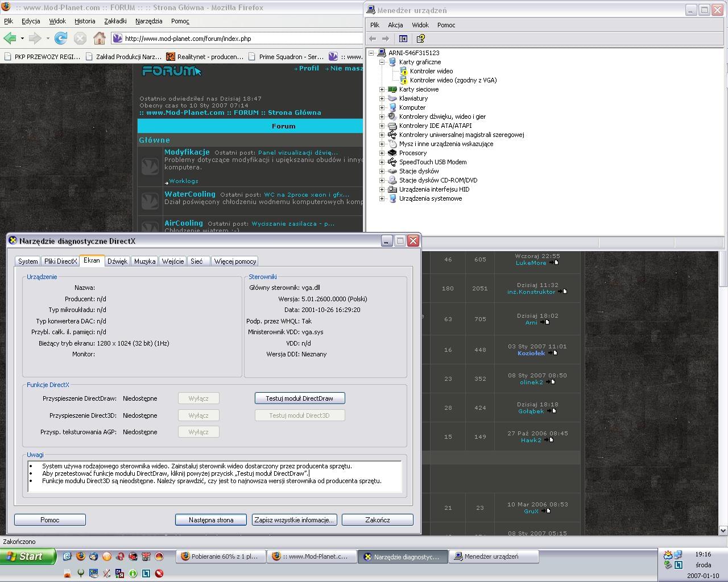Image resolution: width=728 pixels, height=582 pixels.
Task: Click the Firefox stop loading icon
Action: (80, 38)
